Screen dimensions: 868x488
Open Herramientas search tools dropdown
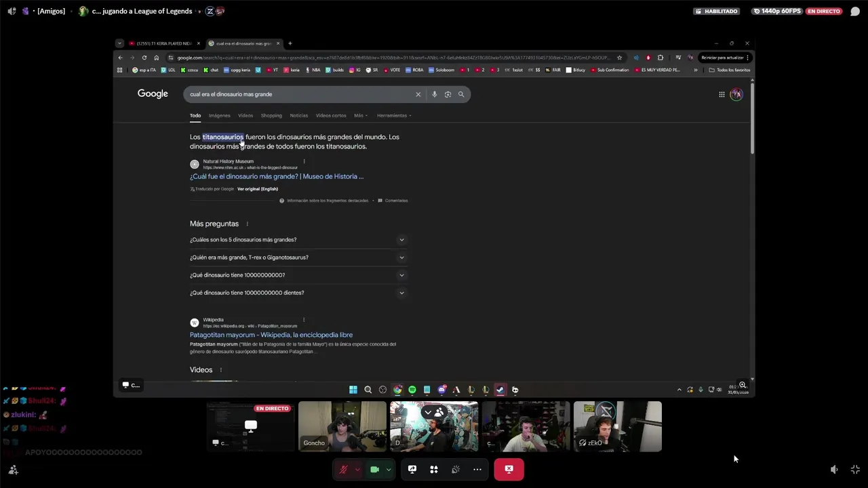click(x=394, y=115)
